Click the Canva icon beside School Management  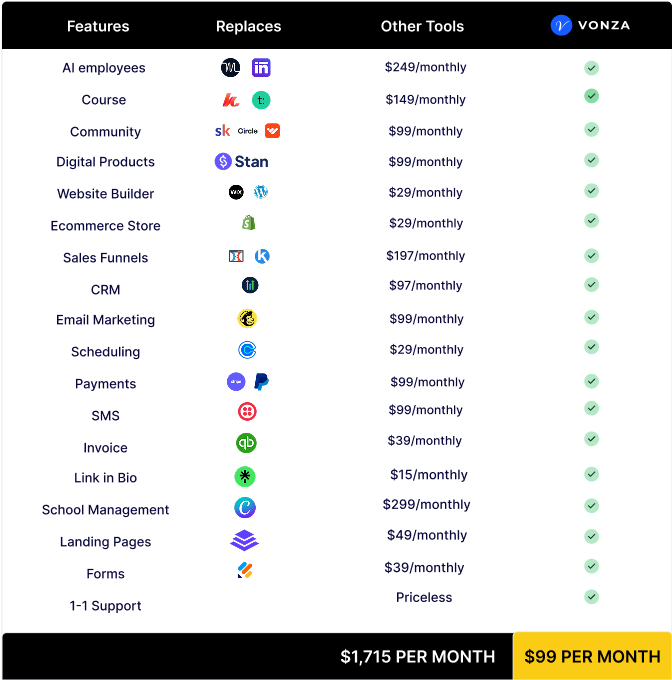(x=245, y=508)
